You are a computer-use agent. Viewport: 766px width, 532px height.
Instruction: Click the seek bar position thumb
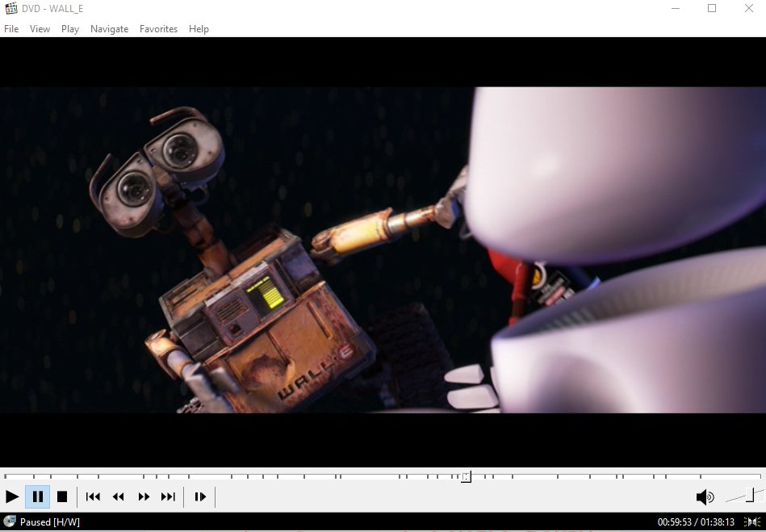[466, 477]
